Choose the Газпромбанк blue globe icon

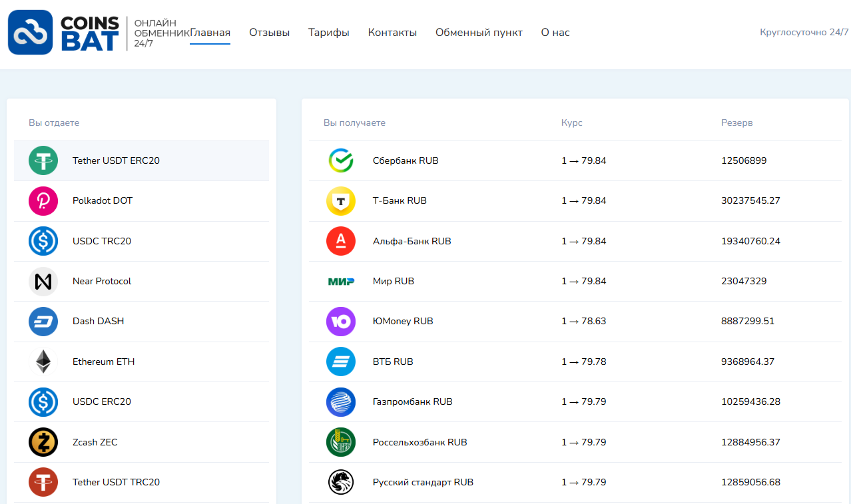pos(341,402)
